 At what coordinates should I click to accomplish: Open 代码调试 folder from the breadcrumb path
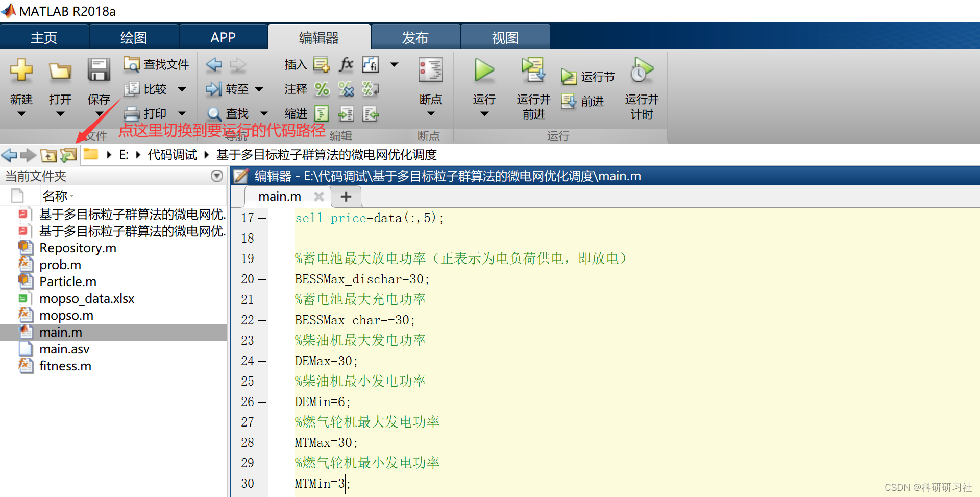pos(172,155)
